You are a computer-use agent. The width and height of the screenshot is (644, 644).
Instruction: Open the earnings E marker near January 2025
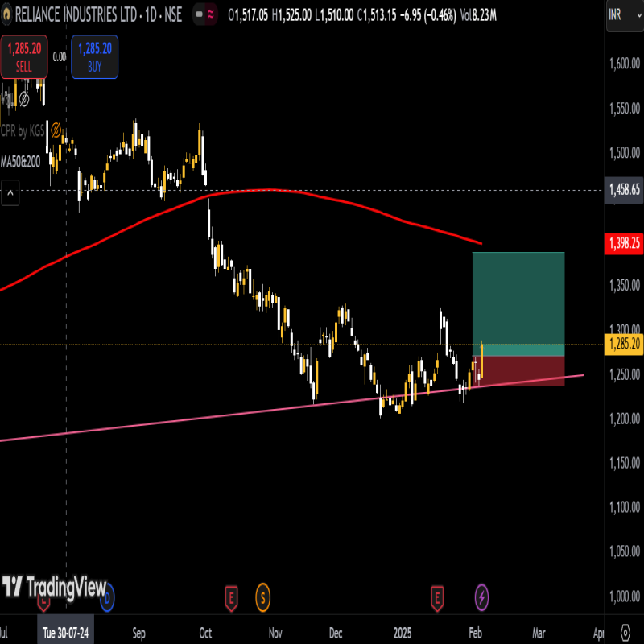click(x=437, y=597)
